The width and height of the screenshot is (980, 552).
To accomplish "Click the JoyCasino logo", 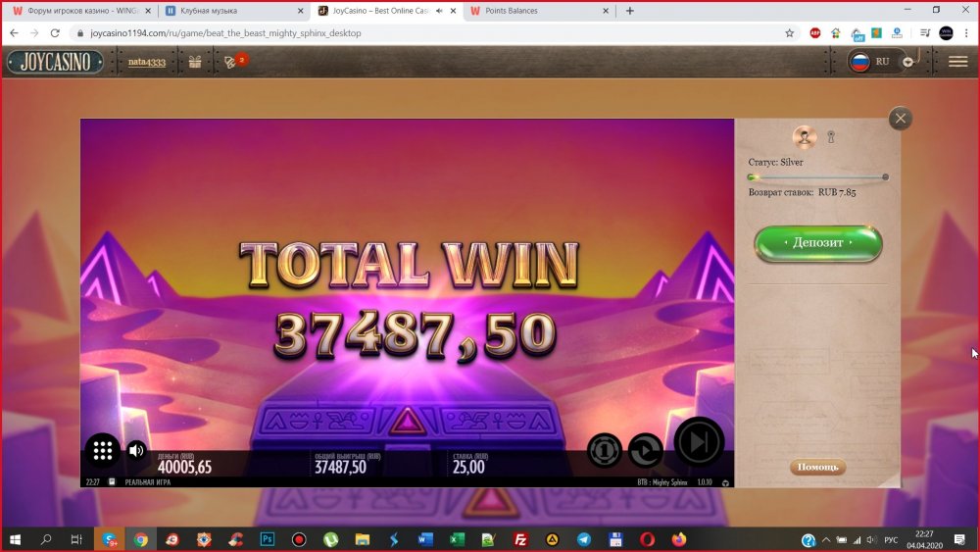I will click(x=56, y=62).
